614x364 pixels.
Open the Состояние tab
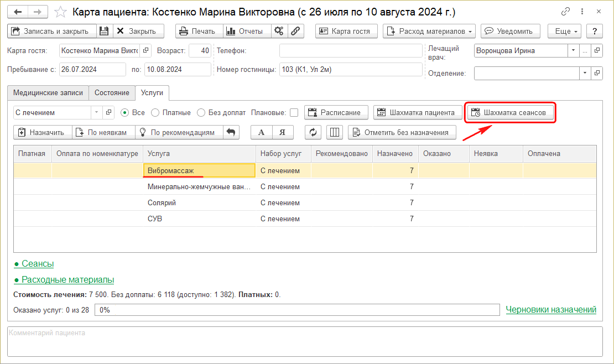pyautogui.click(x=112, y=93)
